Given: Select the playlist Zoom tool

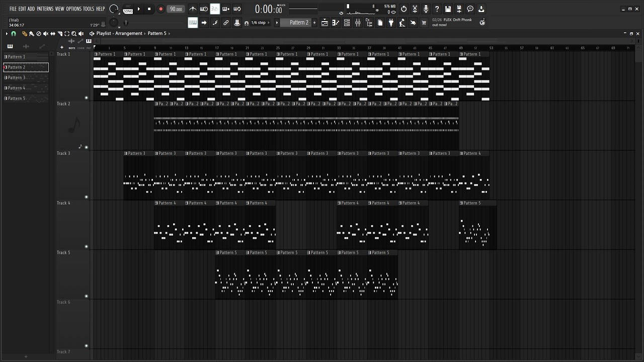Looking at the screenshot, I should pos(74,34).
